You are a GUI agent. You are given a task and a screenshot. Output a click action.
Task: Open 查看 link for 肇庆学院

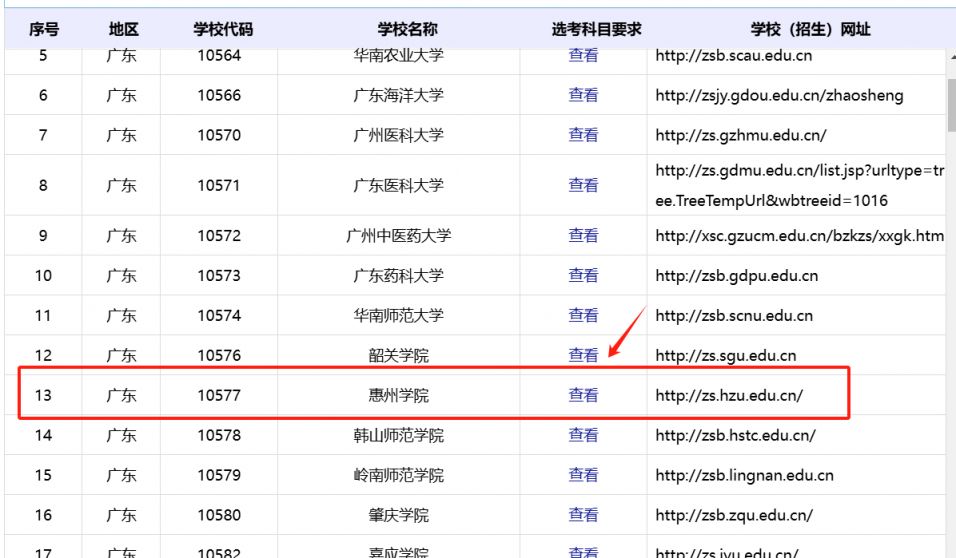click(583, 515)
